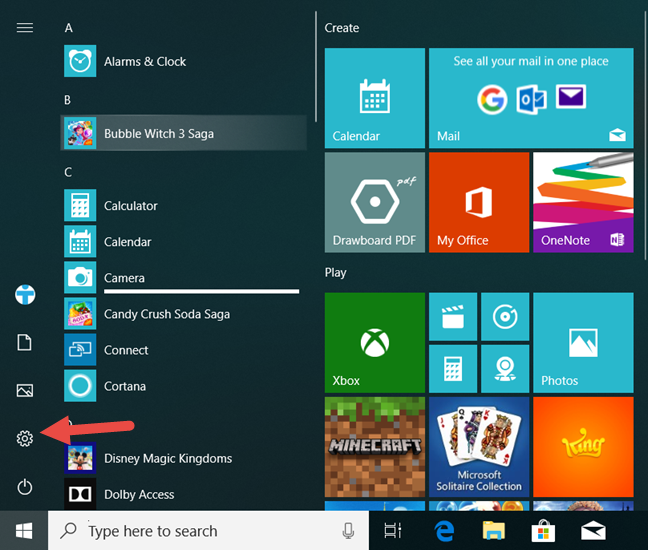Jump to letter C app group
The image size is (648, 550).
68,172
